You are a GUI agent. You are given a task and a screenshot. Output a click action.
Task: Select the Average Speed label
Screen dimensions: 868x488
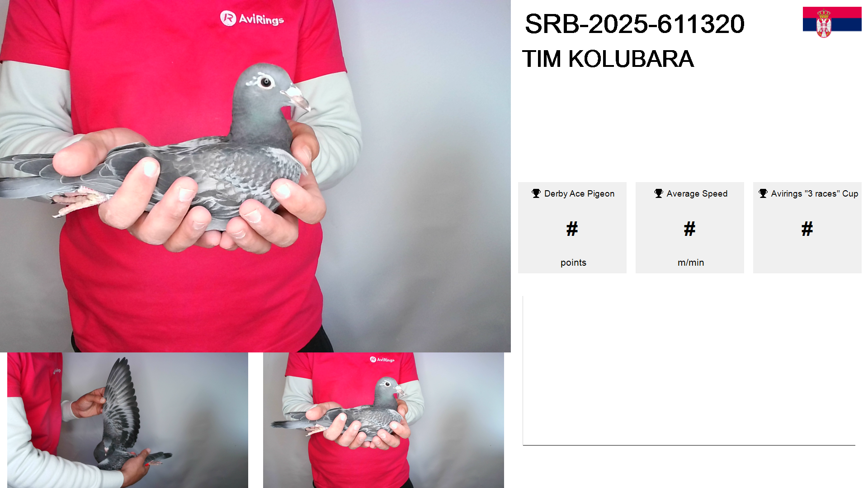(697, 193)
